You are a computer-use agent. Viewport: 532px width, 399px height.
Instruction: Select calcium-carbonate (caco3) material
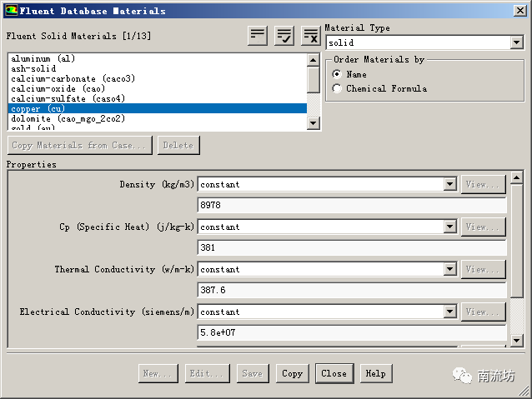tap(158, 78)
